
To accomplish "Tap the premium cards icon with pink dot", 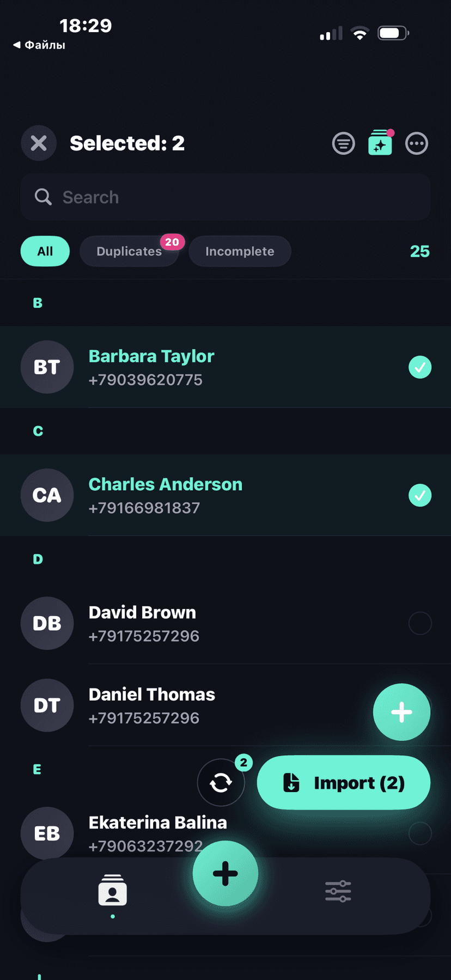I will point(380,143).
